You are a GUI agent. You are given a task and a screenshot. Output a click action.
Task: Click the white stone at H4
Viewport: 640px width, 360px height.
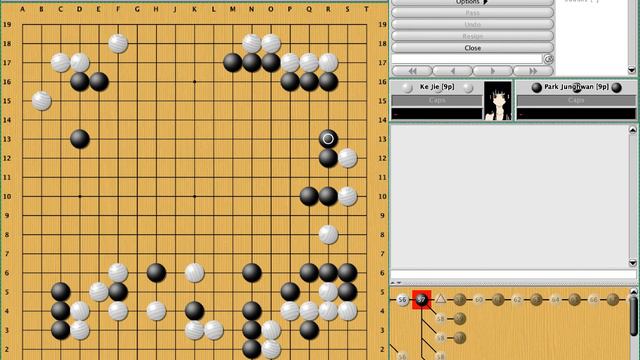tap(156, 311)
